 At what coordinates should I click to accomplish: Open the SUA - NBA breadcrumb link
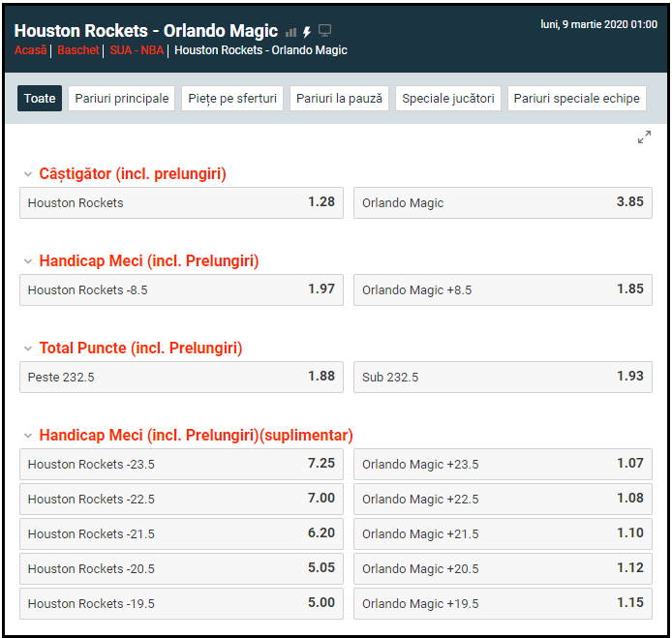tap(137, 50)
